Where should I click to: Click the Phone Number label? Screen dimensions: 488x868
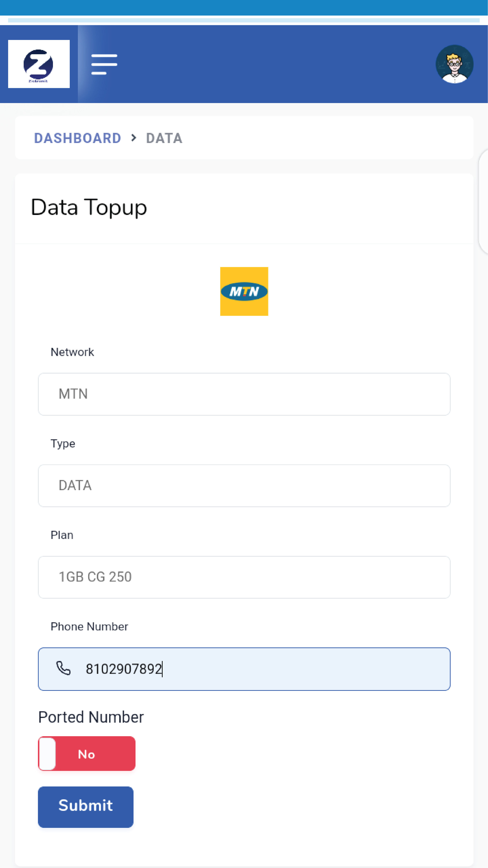point(89,626)
